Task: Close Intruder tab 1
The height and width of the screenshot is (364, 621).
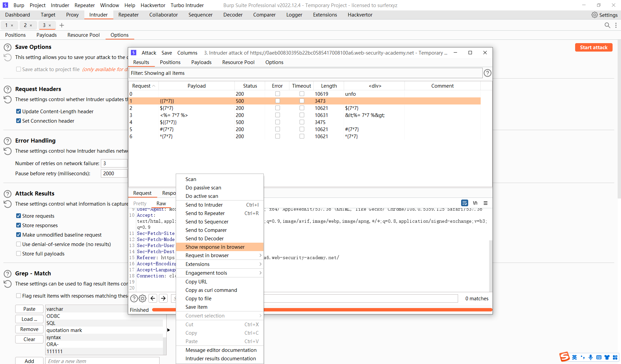Action: coord(12,25)
